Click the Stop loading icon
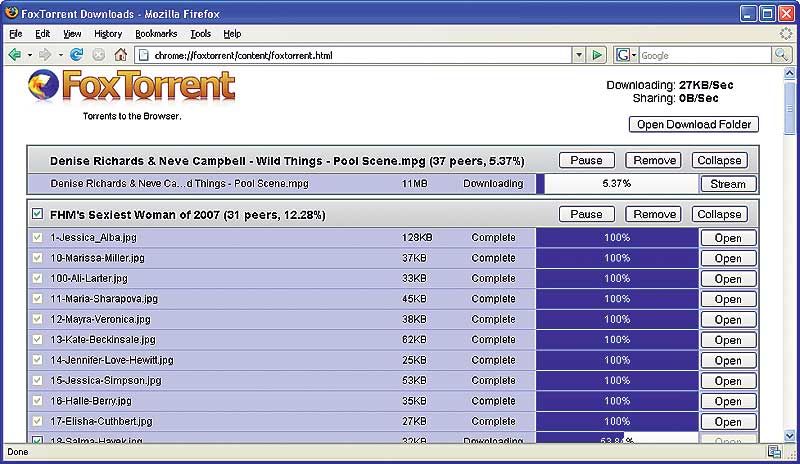The image size is (800, 464). point(98,55)
